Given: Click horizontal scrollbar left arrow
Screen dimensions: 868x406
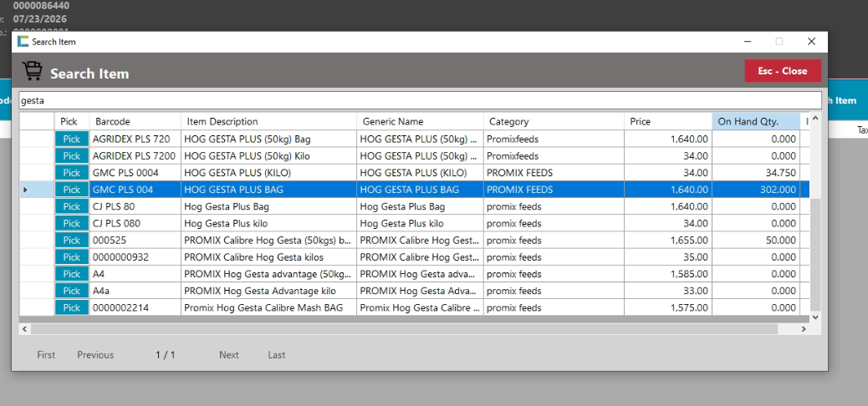Looking at the screenshot, I should [25, 329].
